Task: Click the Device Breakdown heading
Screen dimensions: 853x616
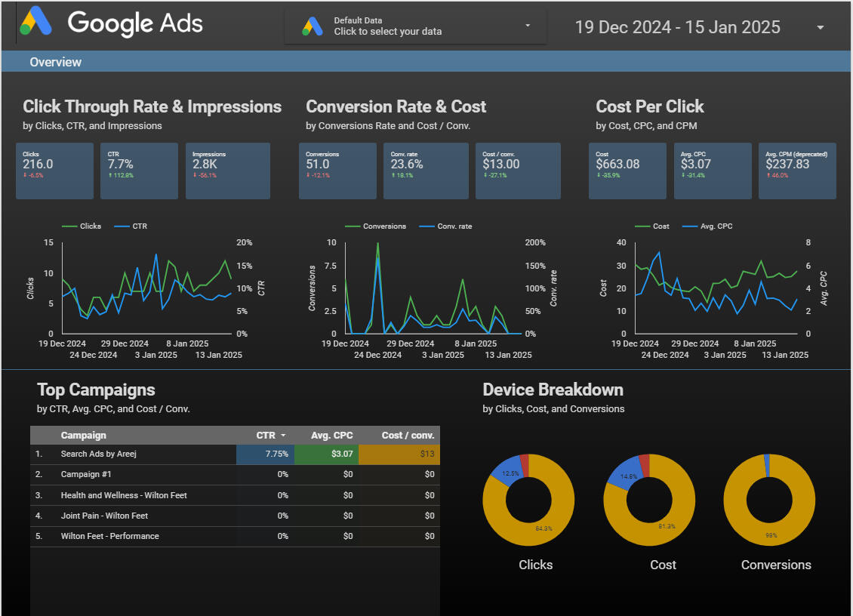Action: click(x=553, y=390)
